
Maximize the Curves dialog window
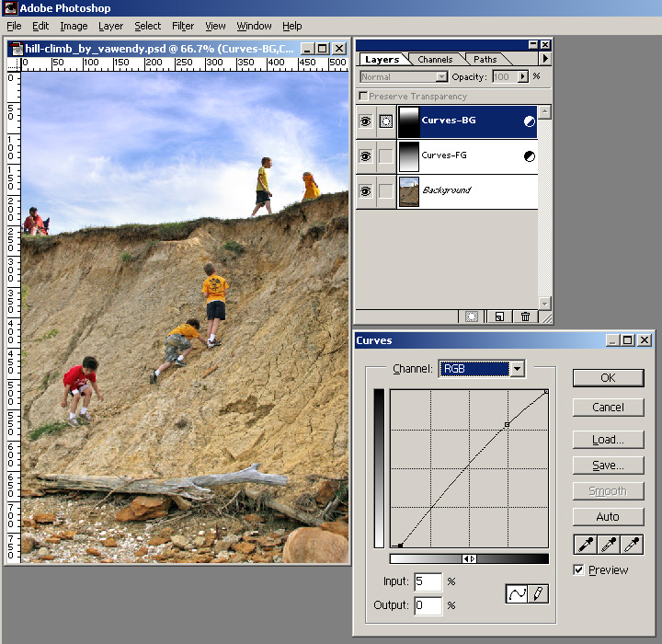628,339
